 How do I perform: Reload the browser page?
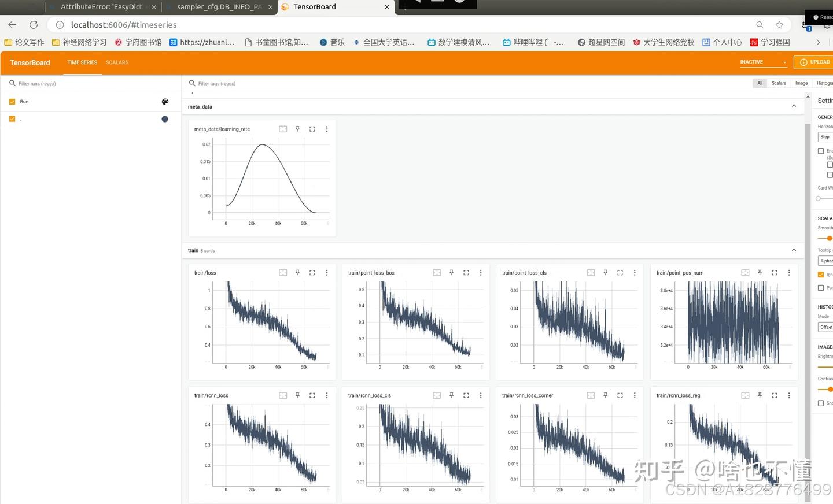tap(34, 25)
